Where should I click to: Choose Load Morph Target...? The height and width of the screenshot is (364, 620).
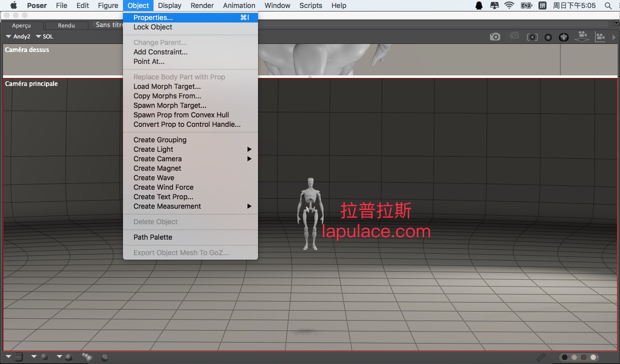[x=190, y=86]
